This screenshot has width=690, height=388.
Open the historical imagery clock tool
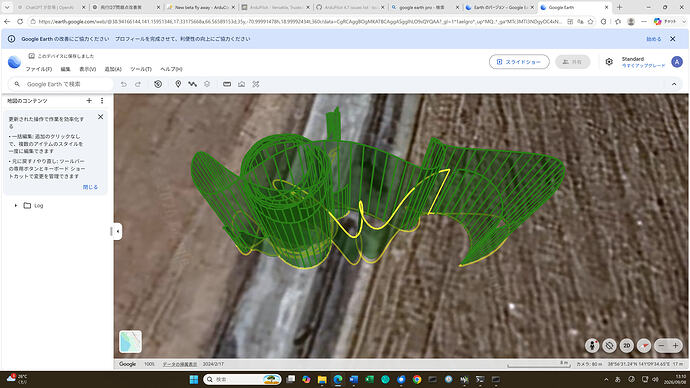tap(158, 84)
